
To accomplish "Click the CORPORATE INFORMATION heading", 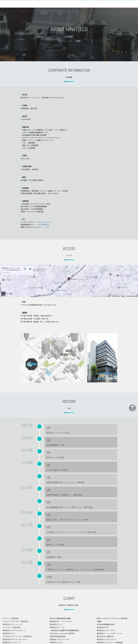I will (x=69, y=71).
